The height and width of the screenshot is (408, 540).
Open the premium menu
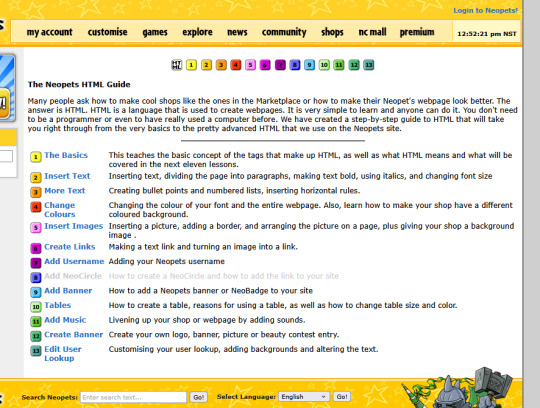[x=417, y=32]
